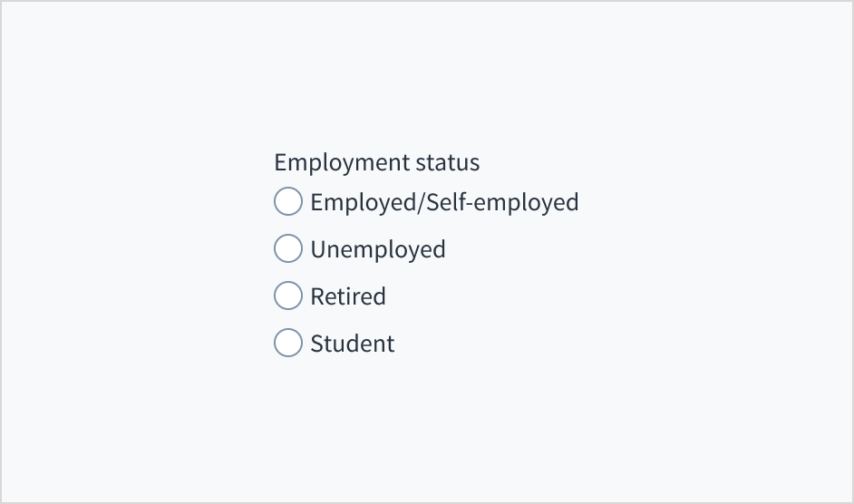Tick the circle beside Retired
This screenshot has width=854, height=504.
(288, 296)
